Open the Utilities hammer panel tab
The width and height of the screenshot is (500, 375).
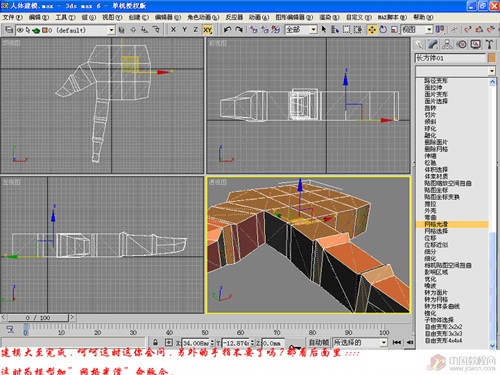click(490, 45)
